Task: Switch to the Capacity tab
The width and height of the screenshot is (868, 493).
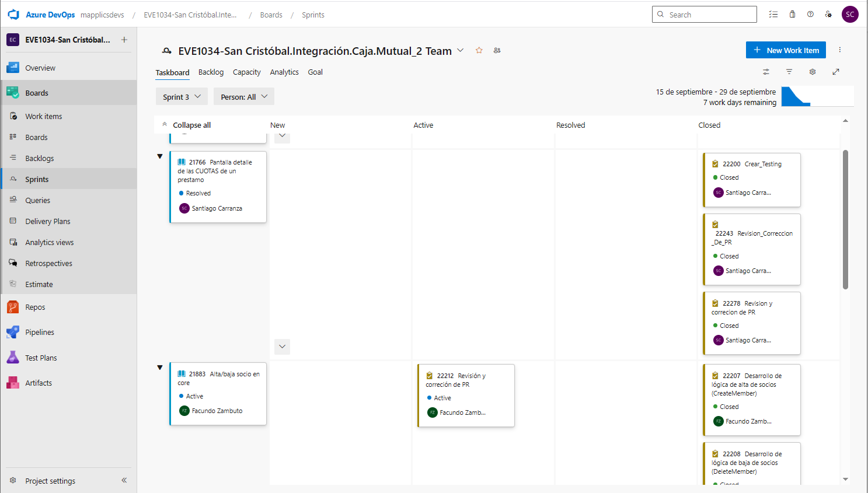Action: (246, 72)
